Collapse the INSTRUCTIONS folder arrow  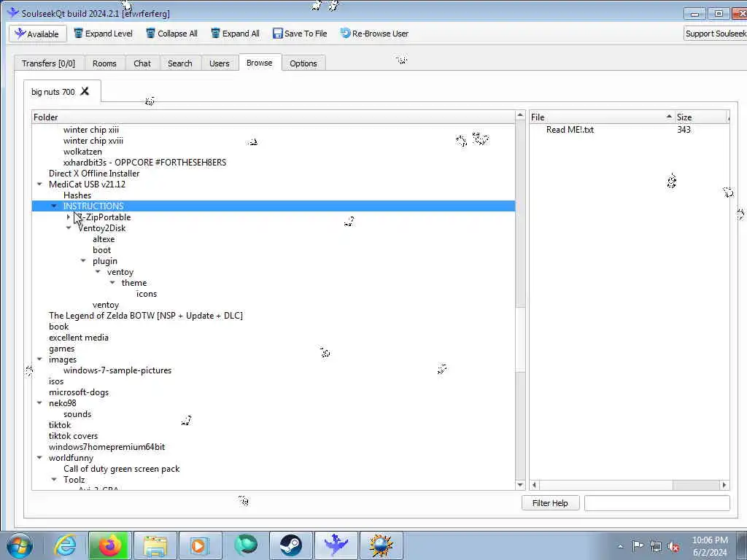[54, 206]
